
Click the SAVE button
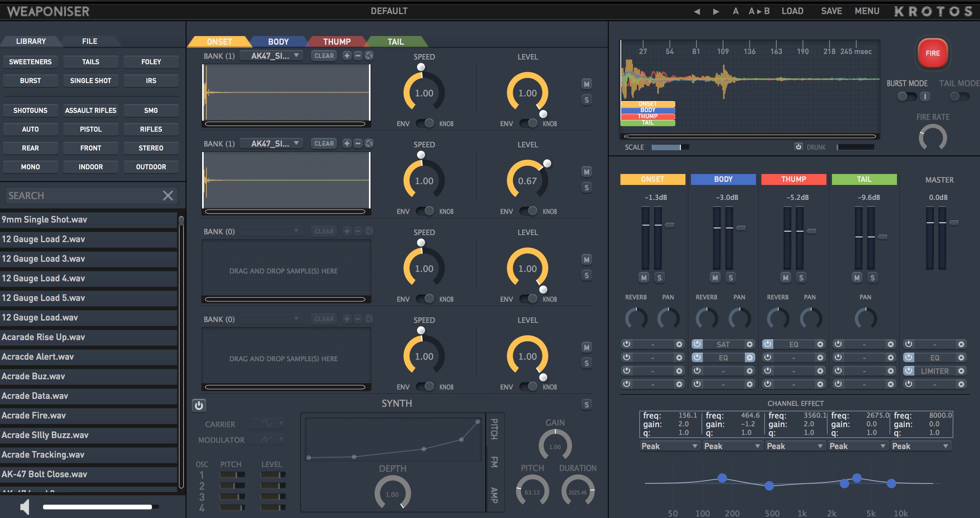click(831, 11)
